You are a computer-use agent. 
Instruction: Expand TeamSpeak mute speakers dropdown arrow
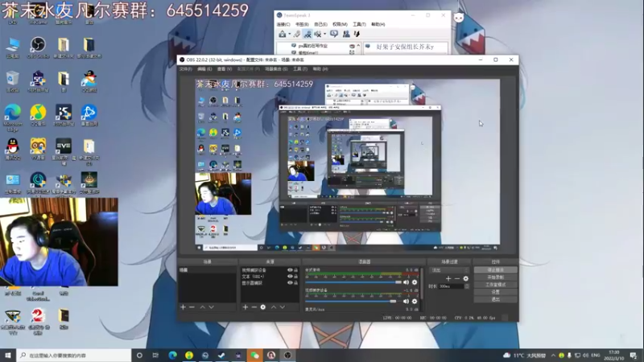pos(324,35)
